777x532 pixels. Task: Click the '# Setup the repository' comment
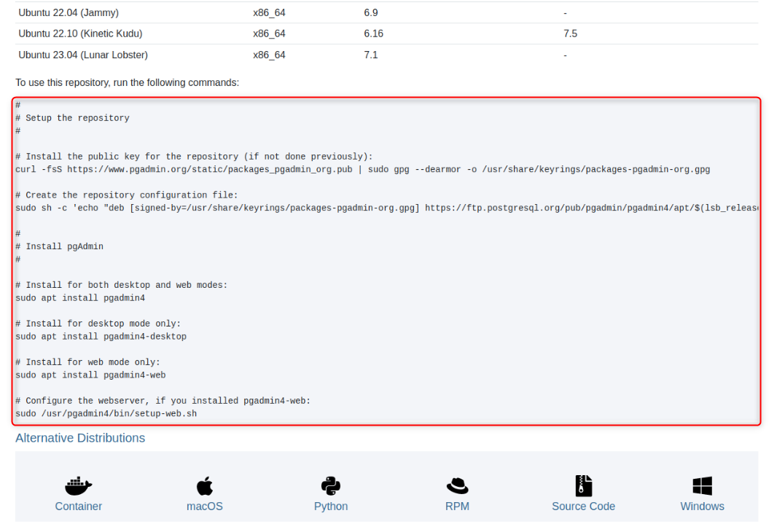pyautogui.click(x=72, y=118)
